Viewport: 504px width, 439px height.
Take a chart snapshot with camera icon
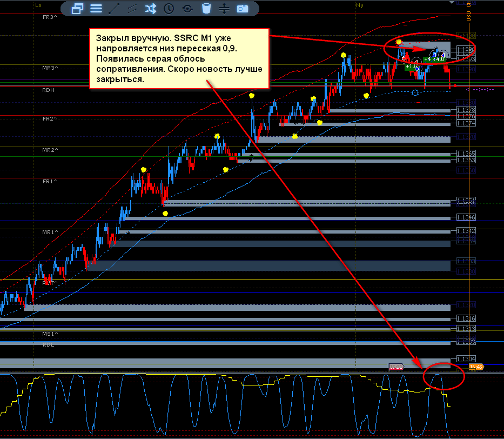[243, 9]
